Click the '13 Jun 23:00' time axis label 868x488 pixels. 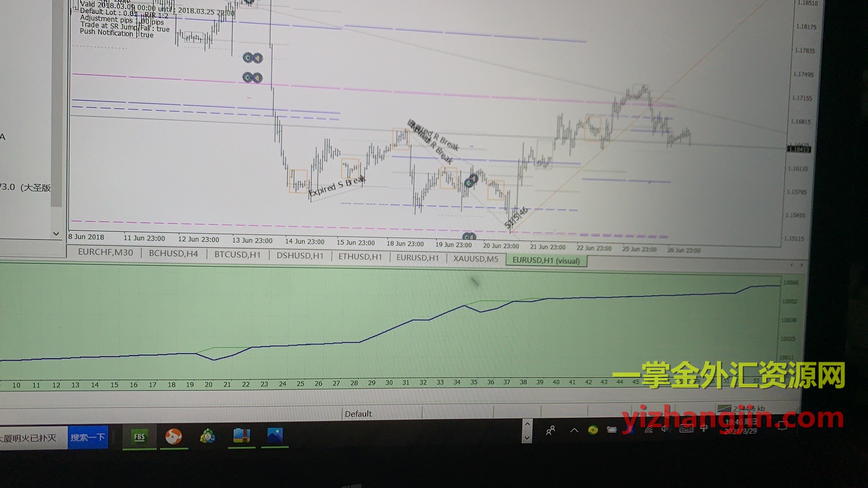(x=252, y=240)
